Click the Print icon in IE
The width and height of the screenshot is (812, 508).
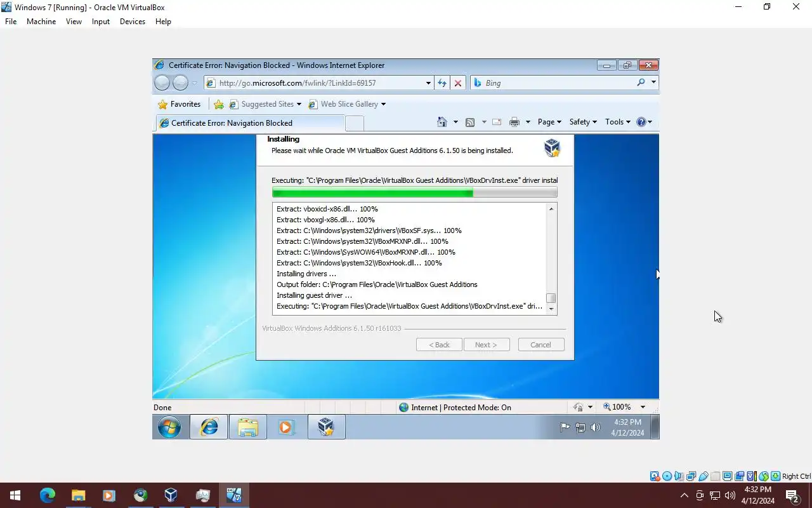(514, 122)
